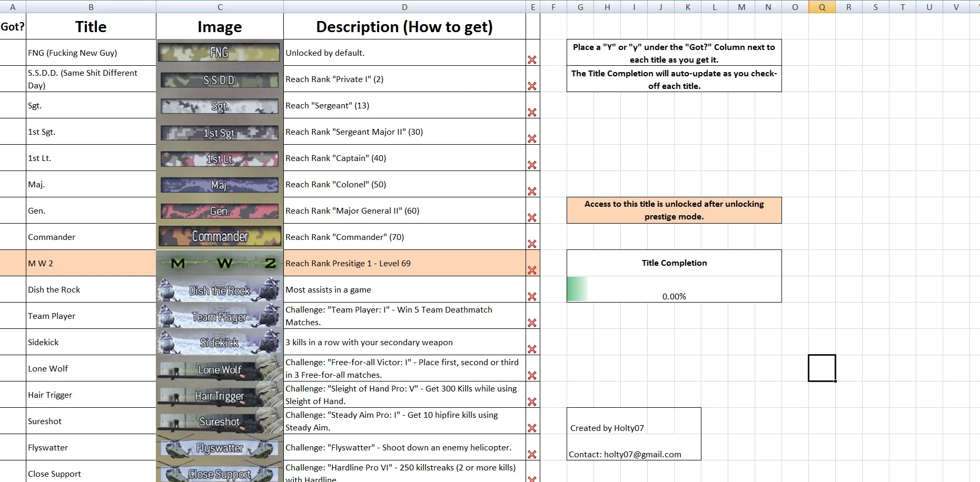Screen dimensions: 980x482
Task: Select the Dish the Rock banner image
Action: click(x=220, y=289)
